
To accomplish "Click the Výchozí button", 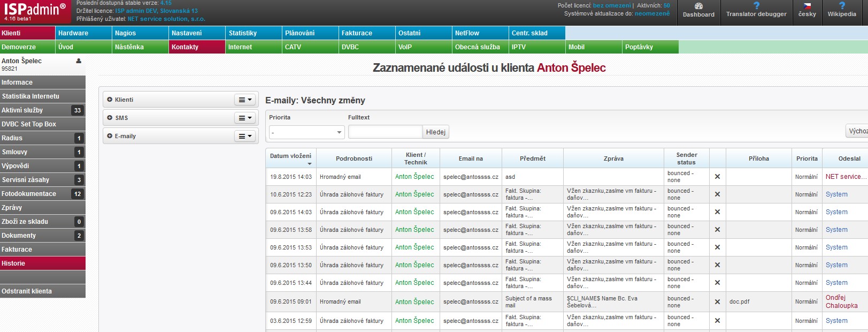I will coord(857,131).
